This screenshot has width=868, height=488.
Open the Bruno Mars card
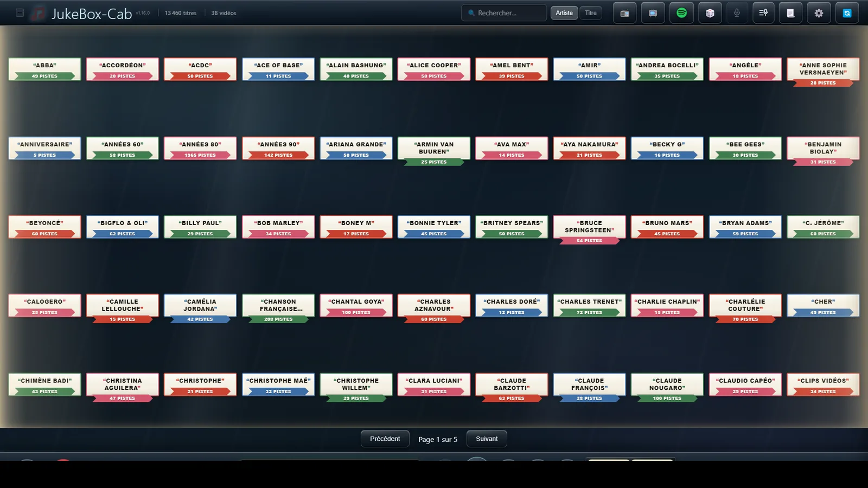pyautogui.click(x=667, y=227)
